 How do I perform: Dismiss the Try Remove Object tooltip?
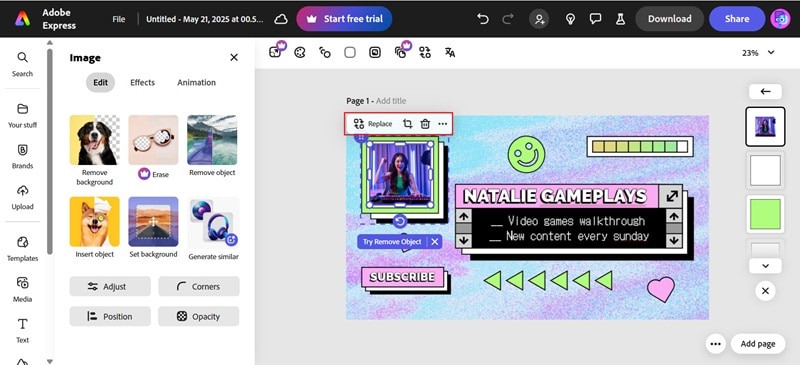click(435, 241)
